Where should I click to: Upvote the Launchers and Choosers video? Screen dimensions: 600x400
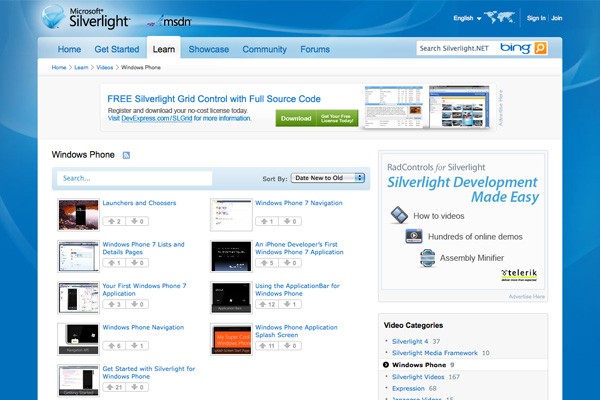coord(114,221)
